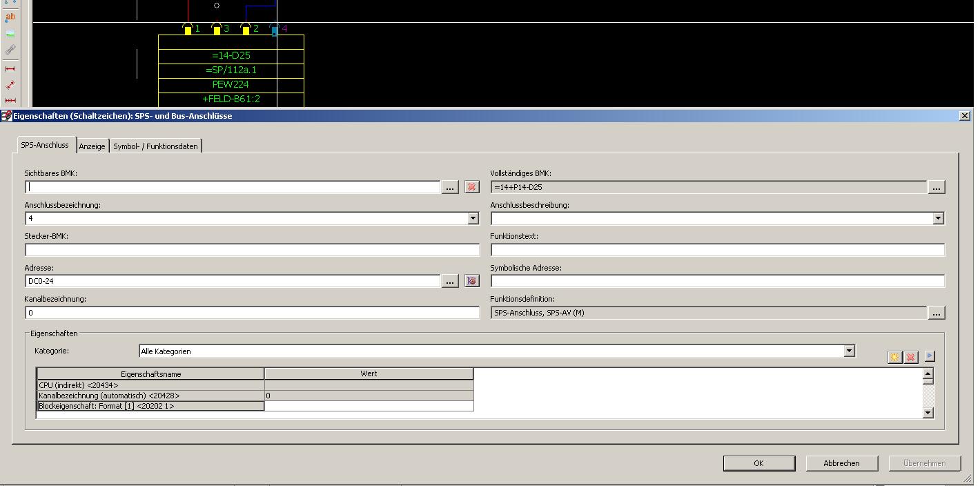Click the red X icon beside Sichtbares BMK
Screen dimensions: 980x486
[x=471, y=187]
